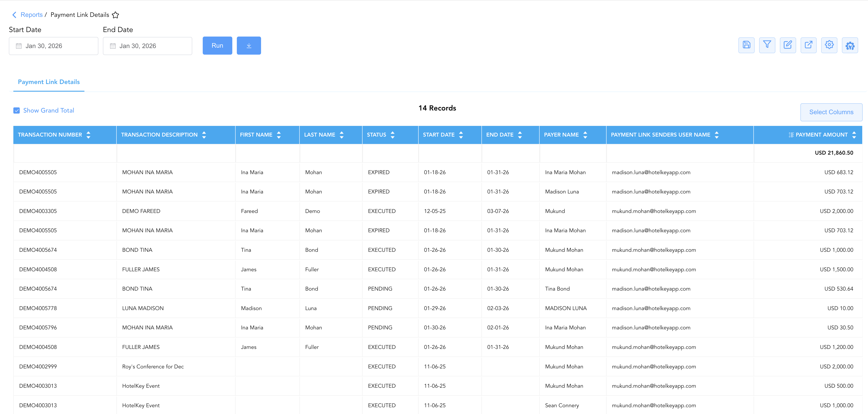
Task: Open the End Date picker field
Action: coord(148,46)
